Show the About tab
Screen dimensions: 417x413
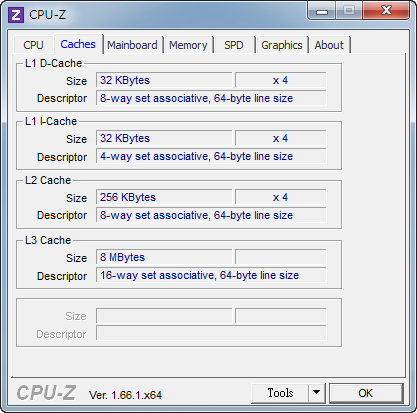(x=329, y=45)
